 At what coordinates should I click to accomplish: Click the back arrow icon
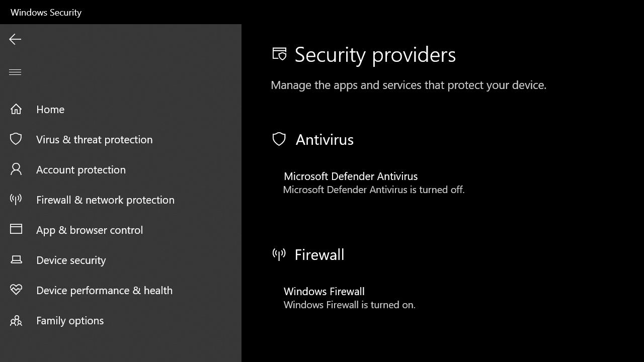coord(15,39)
